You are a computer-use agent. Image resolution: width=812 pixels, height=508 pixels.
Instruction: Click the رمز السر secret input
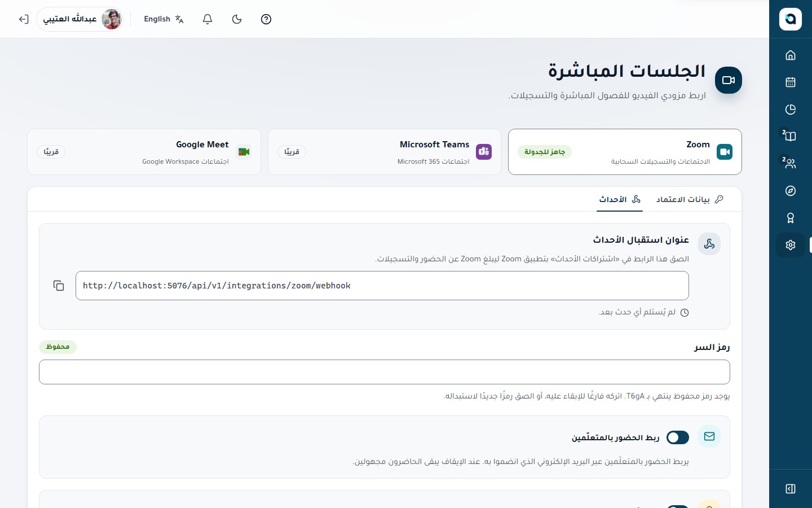(385, 372)
